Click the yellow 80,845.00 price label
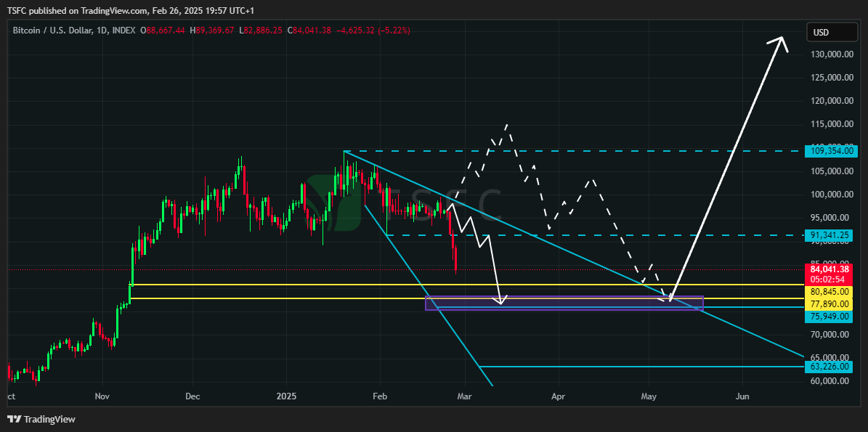 click(828, 291)
